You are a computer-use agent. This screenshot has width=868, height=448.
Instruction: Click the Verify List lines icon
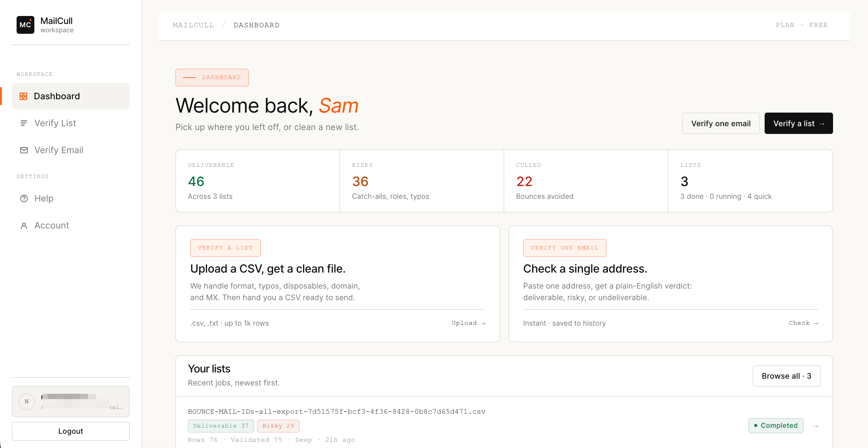click(24, 123)
